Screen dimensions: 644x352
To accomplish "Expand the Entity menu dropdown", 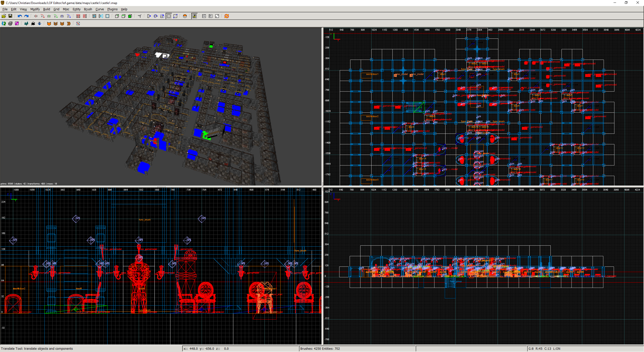I will pyautogui.click(x=76, y=9).
